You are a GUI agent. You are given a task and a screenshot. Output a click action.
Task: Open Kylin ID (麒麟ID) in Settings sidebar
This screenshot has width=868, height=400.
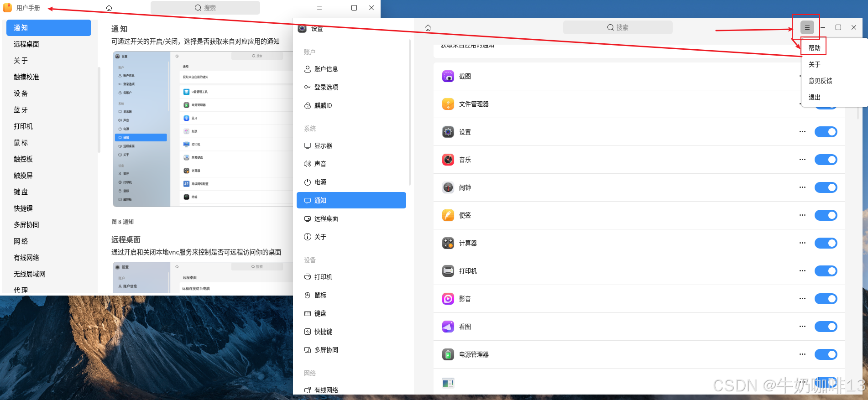tap(351, 105)
